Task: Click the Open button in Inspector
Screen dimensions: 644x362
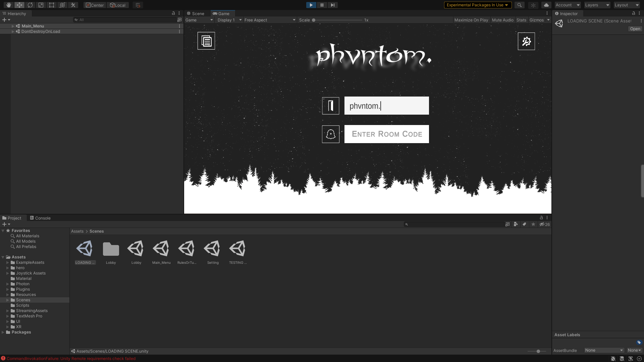Action: [x=635, y=29]
